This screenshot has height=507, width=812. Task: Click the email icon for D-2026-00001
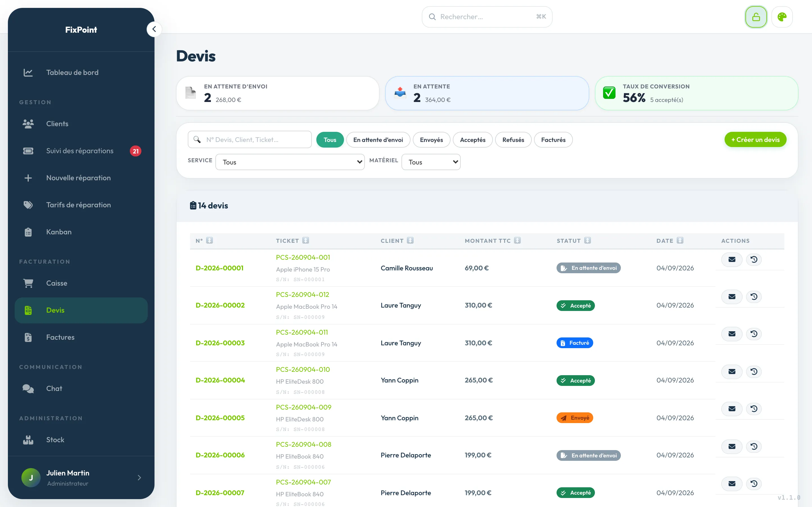point(732,259)
